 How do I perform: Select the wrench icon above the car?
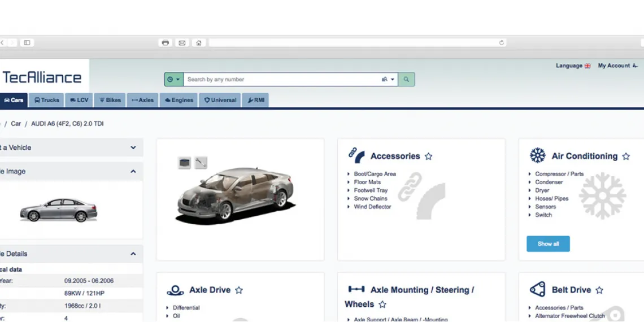201,163
